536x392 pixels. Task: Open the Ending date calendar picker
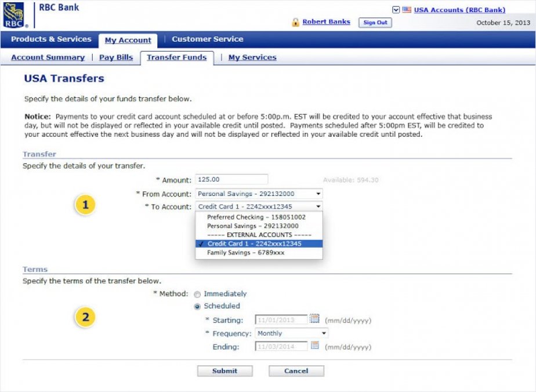(315, 346)
